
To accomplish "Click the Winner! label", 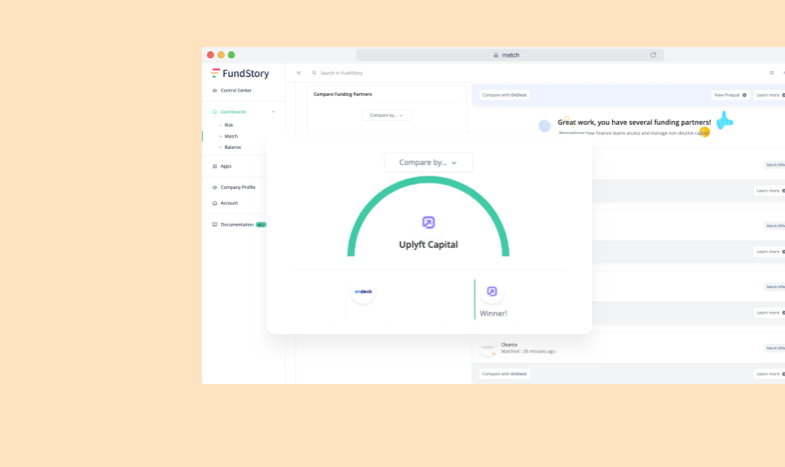I will (493, 313).
